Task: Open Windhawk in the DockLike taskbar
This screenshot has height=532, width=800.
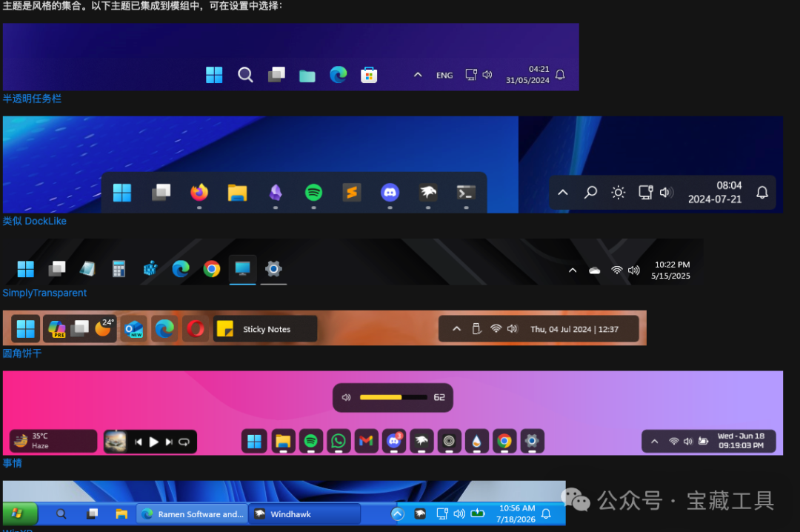Action: click(428, 193)
